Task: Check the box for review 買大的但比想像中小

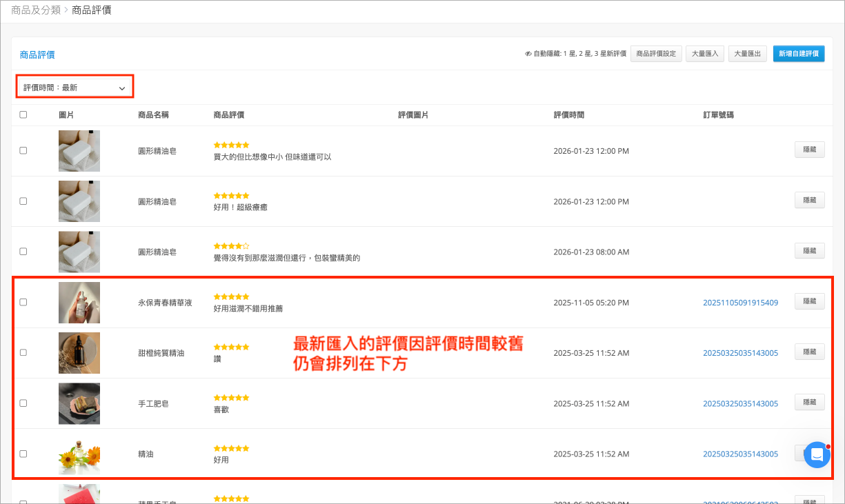Action: point(23,150)
